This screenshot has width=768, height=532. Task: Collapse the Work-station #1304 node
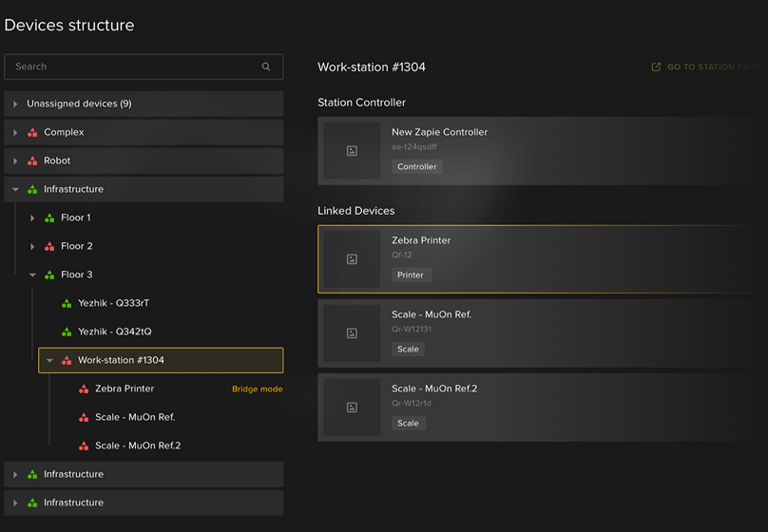49,360
